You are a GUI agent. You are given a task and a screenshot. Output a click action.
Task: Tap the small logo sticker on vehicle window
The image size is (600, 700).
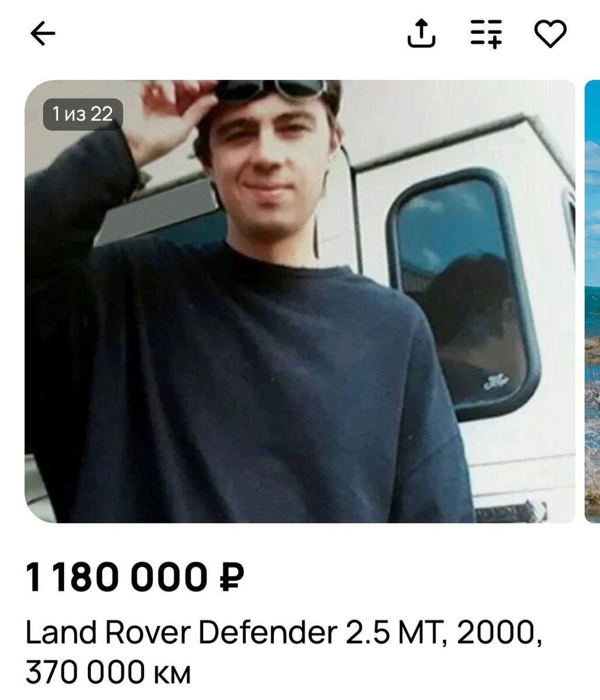coord(496,383)
